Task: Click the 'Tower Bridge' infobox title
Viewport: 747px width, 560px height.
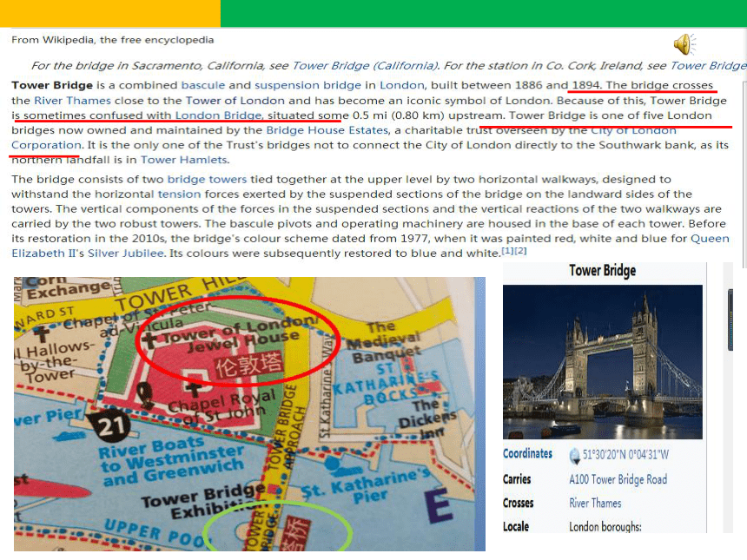Action: coord(602,271)
